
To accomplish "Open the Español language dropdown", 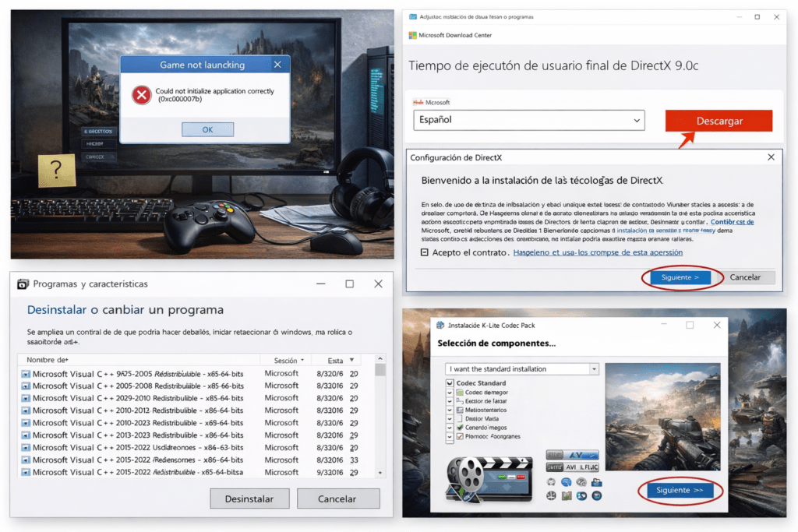I will coord(529,120).
